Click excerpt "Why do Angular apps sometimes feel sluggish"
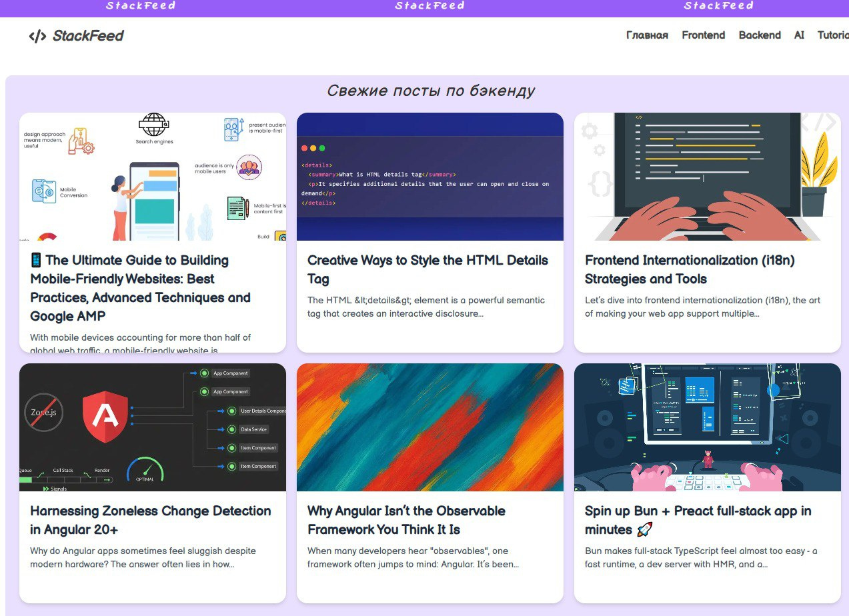Screen dimensions: 849x616 pos(143,557)
